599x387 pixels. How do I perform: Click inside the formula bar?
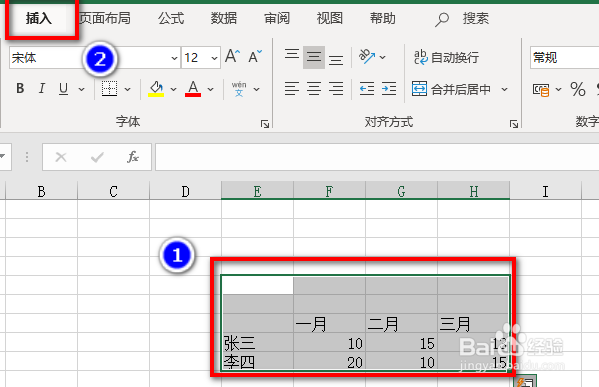tap(377, 157)
